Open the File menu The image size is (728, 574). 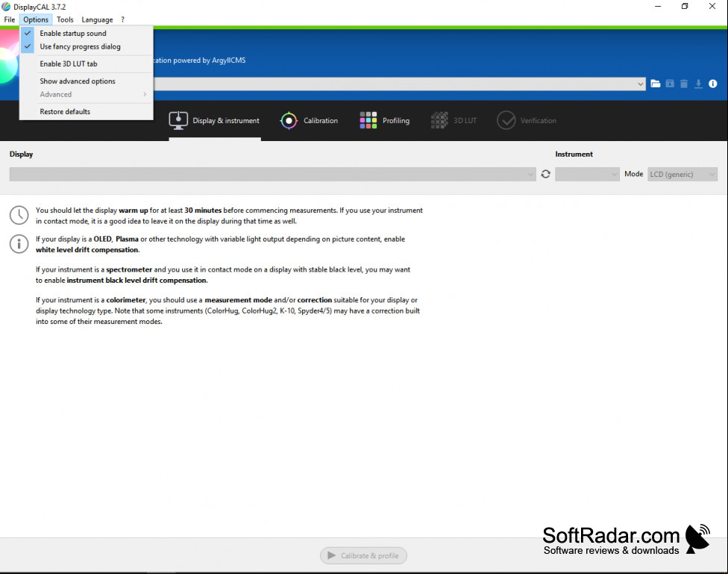click(9, 19)
